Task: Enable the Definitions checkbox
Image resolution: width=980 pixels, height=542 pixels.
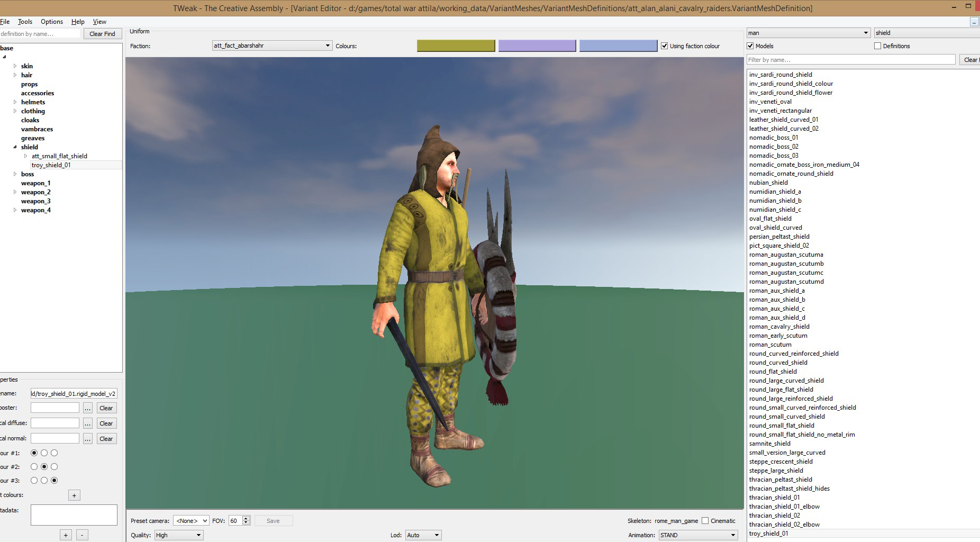Action: coord(877,46)
